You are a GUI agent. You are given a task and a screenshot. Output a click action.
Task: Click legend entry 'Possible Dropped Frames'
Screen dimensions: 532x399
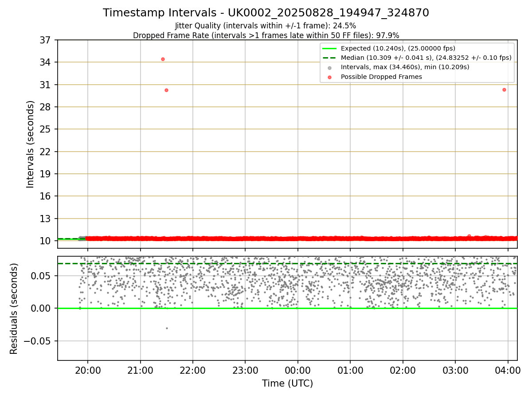381,77
